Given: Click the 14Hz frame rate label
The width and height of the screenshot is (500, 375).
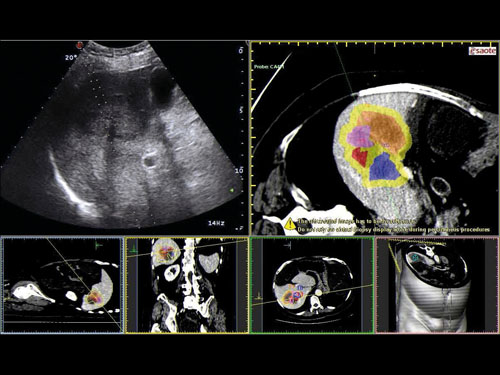Looking at the screenshot, I should (216, 223).
